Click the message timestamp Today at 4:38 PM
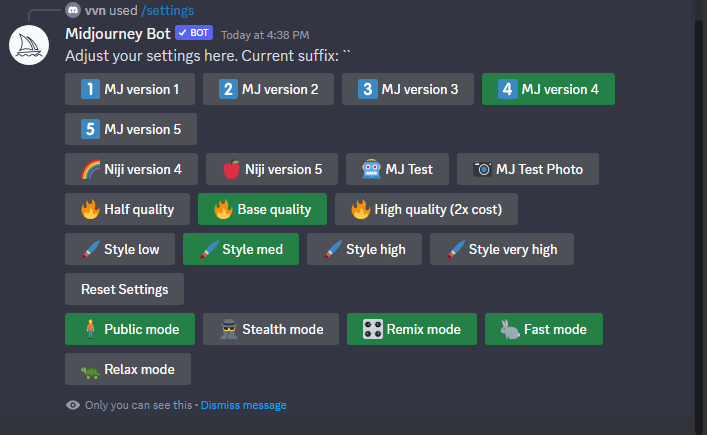The image size is (707, 435). pos(265,35)
